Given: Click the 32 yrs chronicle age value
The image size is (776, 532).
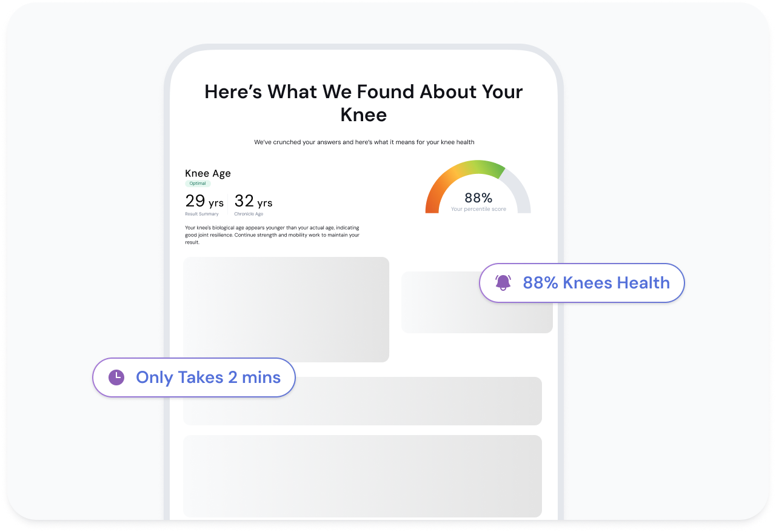Looking at the screenshot, I should click(x=253, y=201).
